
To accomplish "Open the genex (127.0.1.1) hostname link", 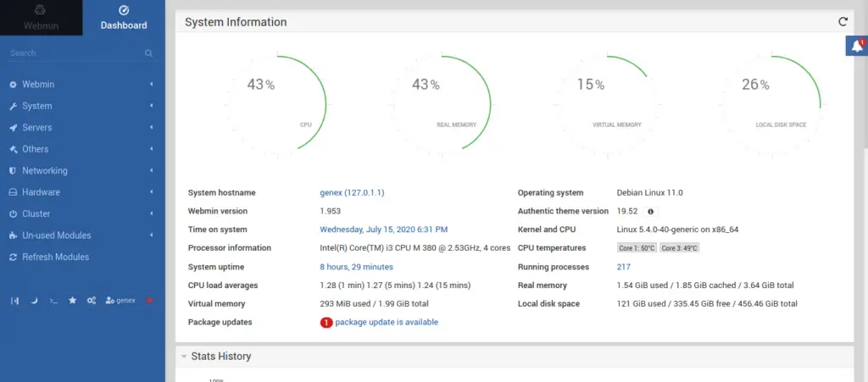I will (352, 193).
